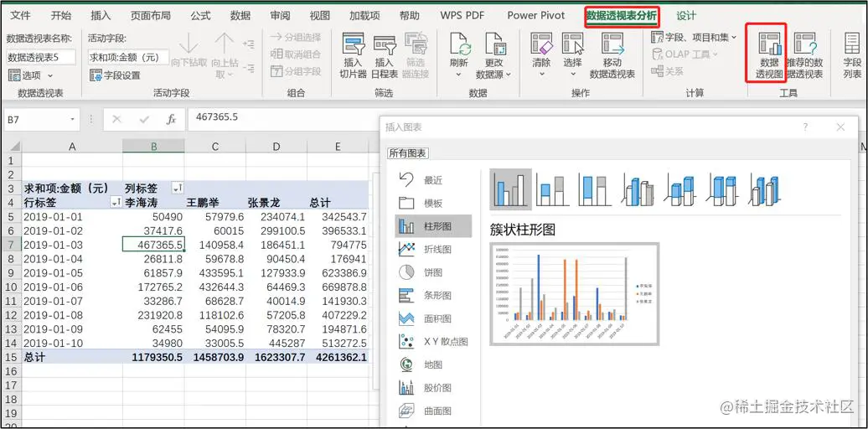Click the active field name box
The width and height of the screenshot is (868, 429).
[128, 57]
